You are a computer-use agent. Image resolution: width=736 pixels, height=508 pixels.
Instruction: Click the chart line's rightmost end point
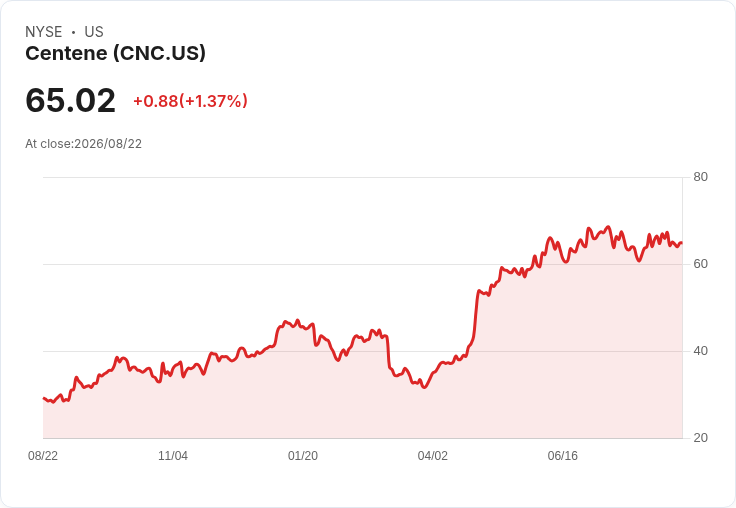pyautogui.click(x=682, y=243)
